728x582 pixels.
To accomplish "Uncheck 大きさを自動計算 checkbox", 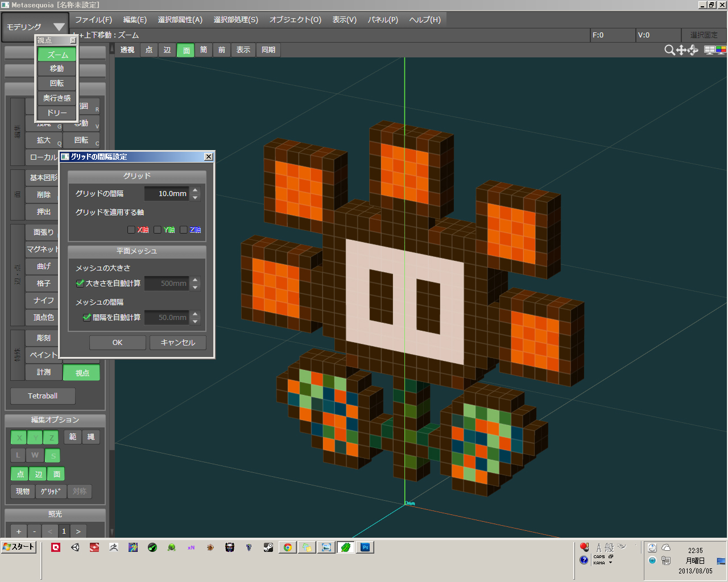I will (x=80, y=283).
